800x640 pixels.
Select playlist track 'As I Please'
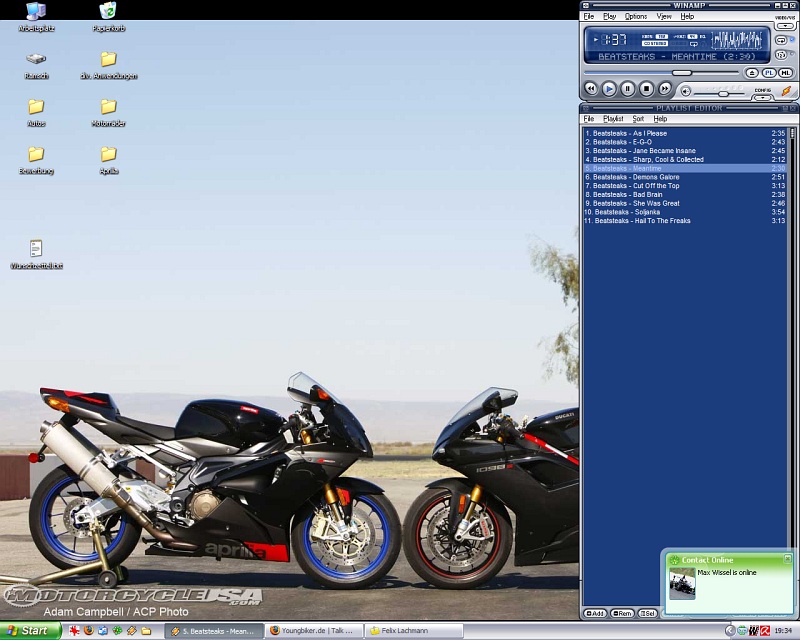pyautogui.click(x=685, y=133)
